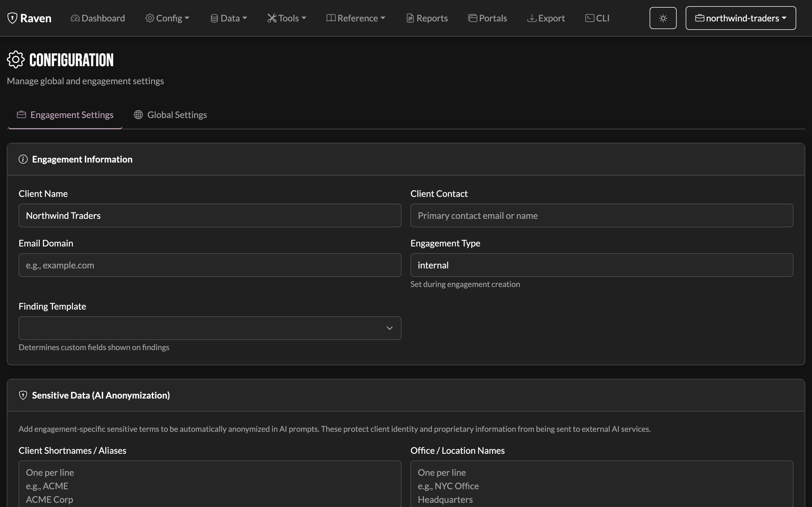Viewport: 812px width, 507px height.
Task: Open the northwind-traders engagement selector
Action: (741, 18)
